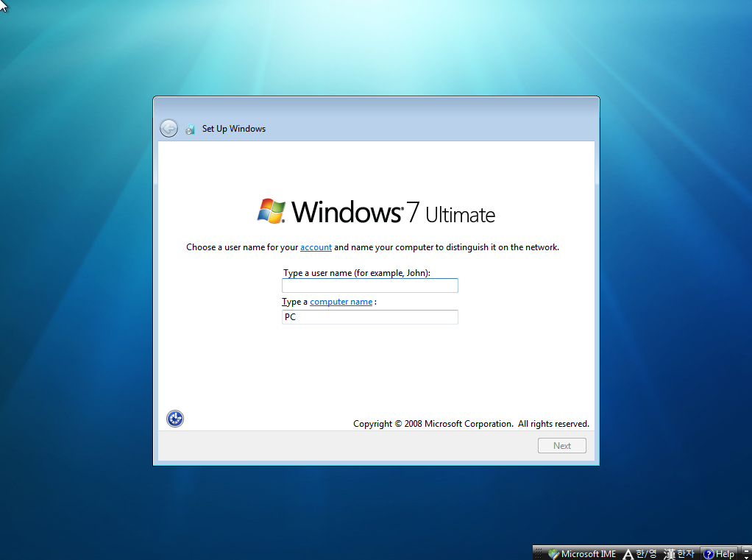
Task: Click the Set Up Windows title icon
Action: click(x=191, y=130)
